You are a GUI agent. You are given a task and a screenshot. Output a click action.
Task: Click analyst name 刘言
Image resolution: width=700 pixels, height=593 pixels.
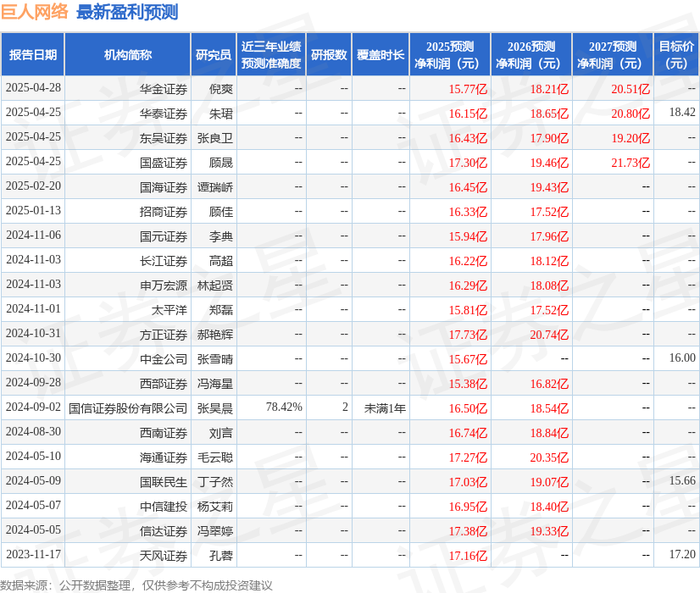pyautogui.click(x=221, y=433)
